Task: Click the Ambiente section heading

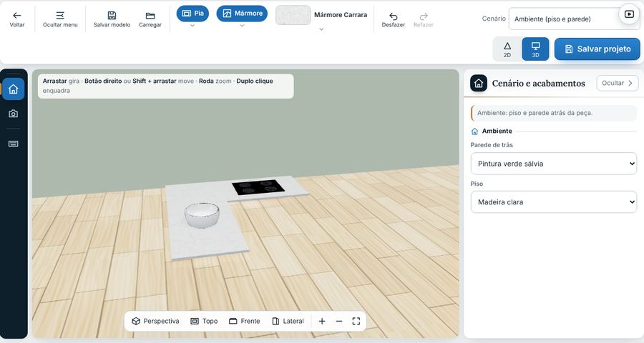Action: click(497, 131)
